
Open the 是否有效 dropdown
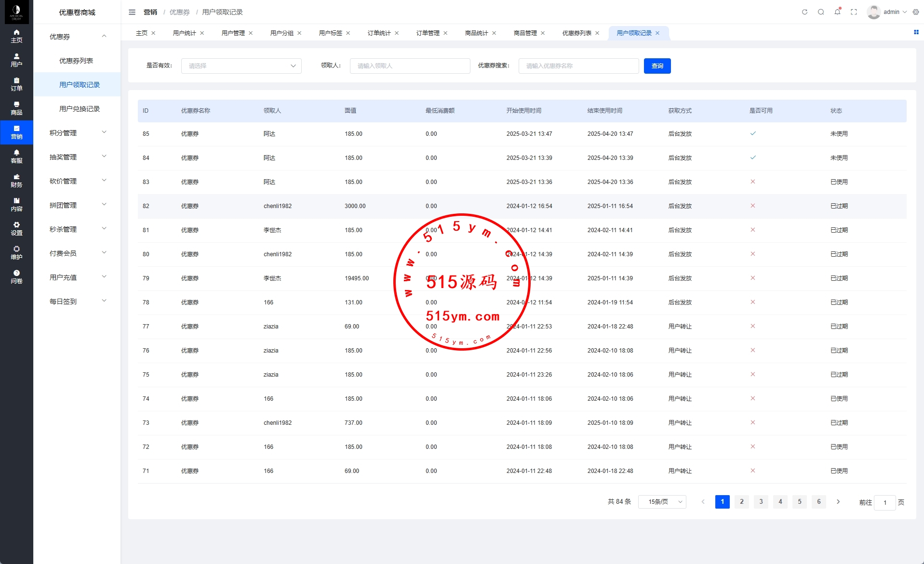(x=241, y=66)
